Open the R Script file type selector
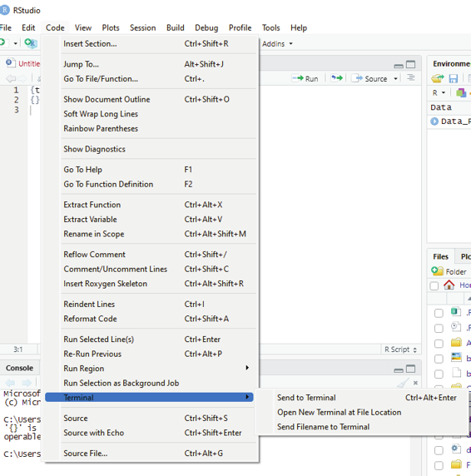The height and width of the screenshot is (476, 471). coord(399,350)
